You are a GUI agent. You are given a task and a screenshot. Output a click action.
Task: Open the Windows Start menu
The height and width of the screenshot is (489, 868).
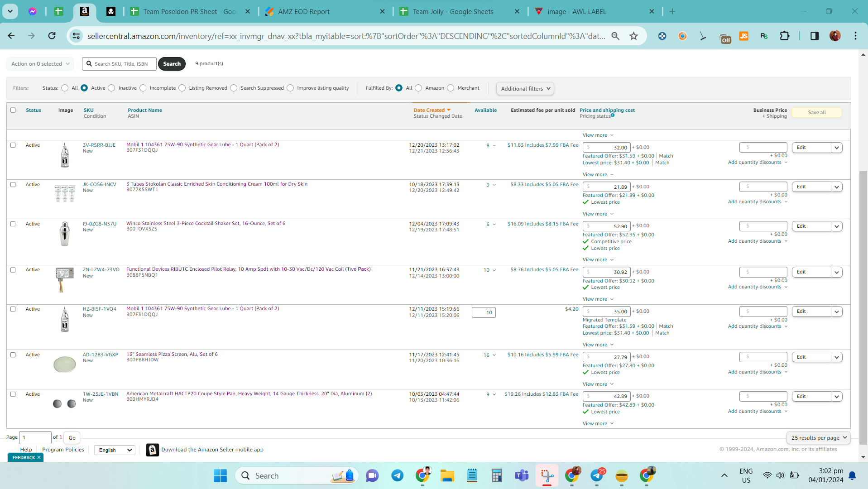coord(220,475)
